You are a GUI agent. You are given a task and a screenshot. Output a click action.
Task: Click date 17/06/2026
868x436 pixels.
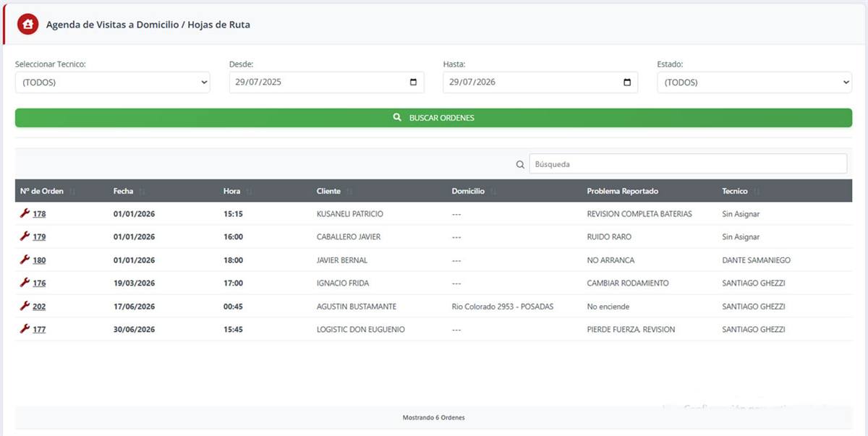click(135, 307)
